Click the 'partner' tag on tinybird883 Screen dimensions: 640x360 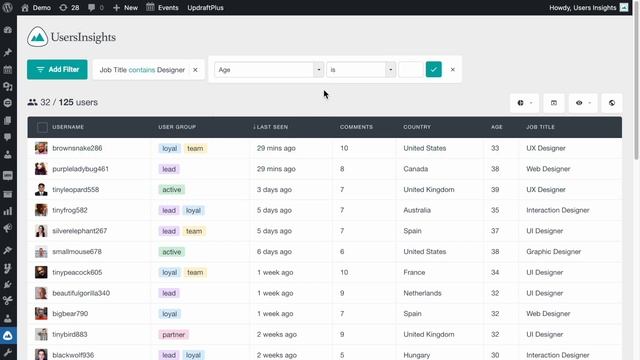(173, 335)
